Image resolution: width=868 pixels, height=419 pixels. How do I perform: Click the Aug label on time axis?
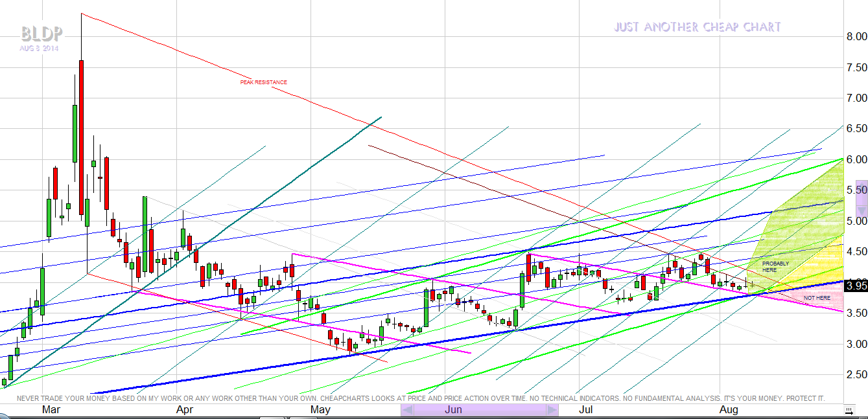(729, 410)
